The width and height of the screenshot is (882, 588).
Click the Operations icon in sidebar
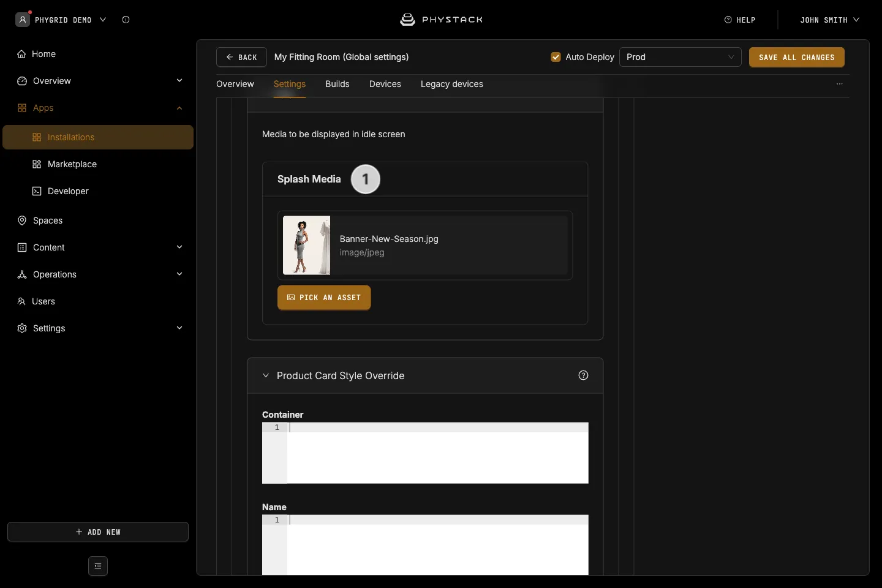(22, 274)
